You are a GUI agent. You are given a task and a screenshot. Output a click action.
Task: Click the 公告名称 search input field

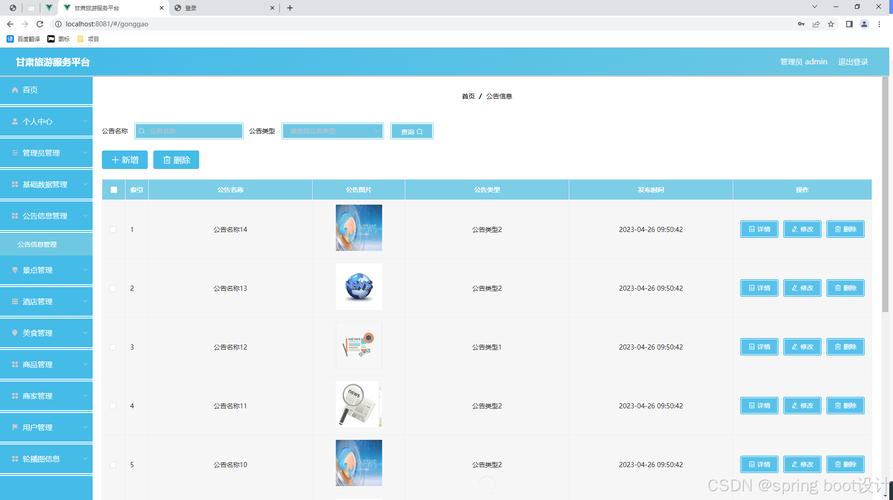[189, 131]
